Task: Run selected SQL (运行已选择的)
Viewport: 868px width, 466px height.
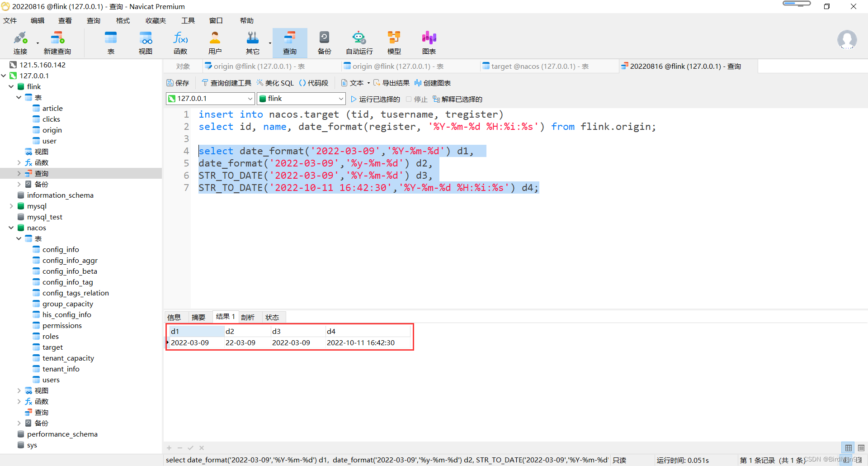Action: pyautogui.click(x=375, y=99)
